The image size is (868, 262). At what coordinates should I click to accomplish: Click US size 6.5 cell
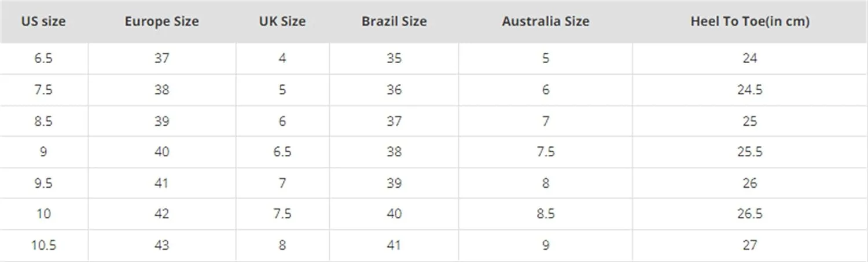43,59
